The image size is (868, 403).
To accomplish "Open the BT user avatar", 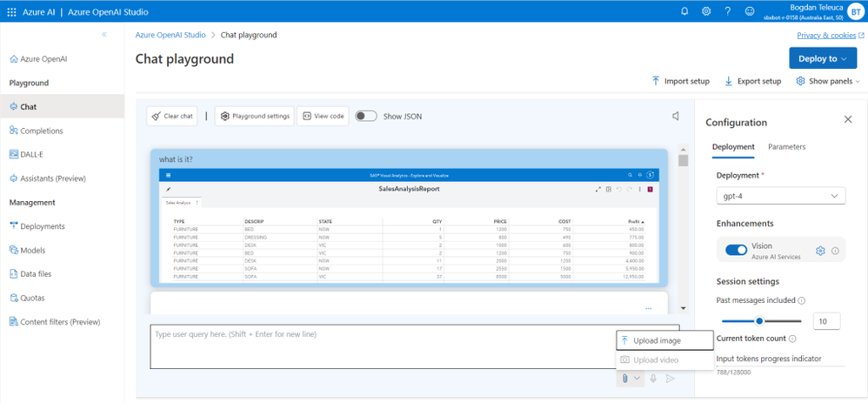I will [x=856, y=11].
